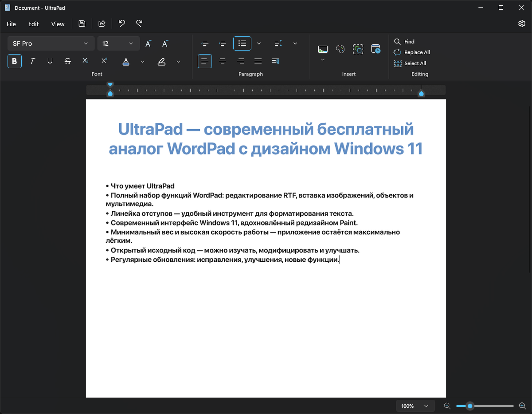
Task: Click the first-line indent marker on ruler
Action: click(110, 84)
